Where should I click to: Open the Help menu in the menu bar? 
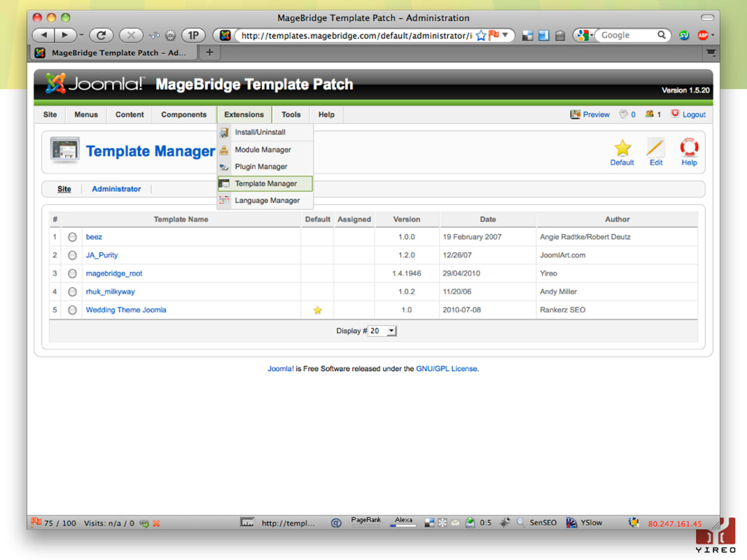pos(326,115)
